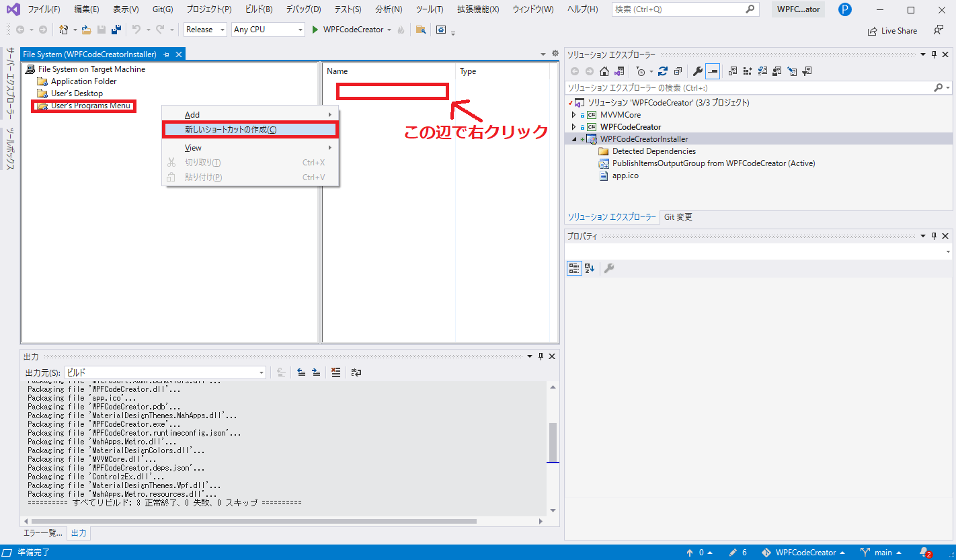Open the ファイル(F) menu
The width and height of the screenshot is (956, 560).
click(x=44, y=9)
